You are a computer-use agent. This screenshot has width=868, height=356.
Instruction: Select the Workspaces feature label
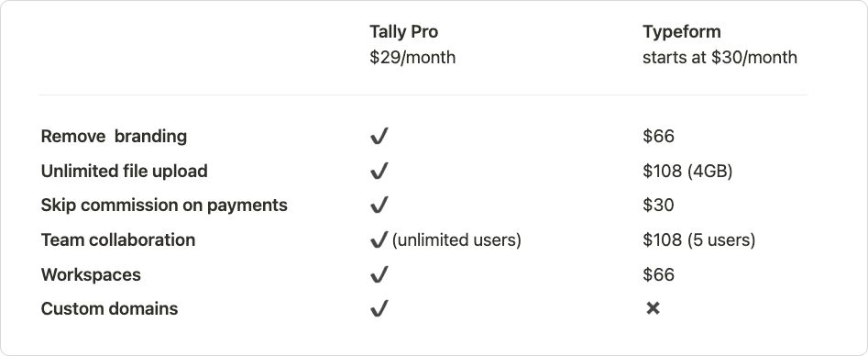point(91,274)
